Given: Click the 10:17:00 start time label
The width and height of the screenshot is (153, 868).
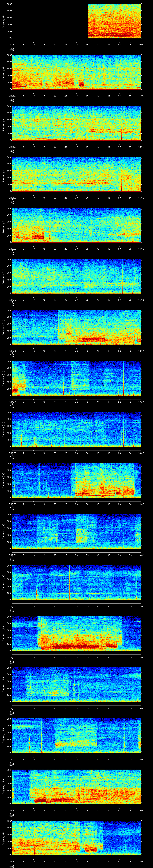Looking at the screenshot, I should click(x=12, y=453).
